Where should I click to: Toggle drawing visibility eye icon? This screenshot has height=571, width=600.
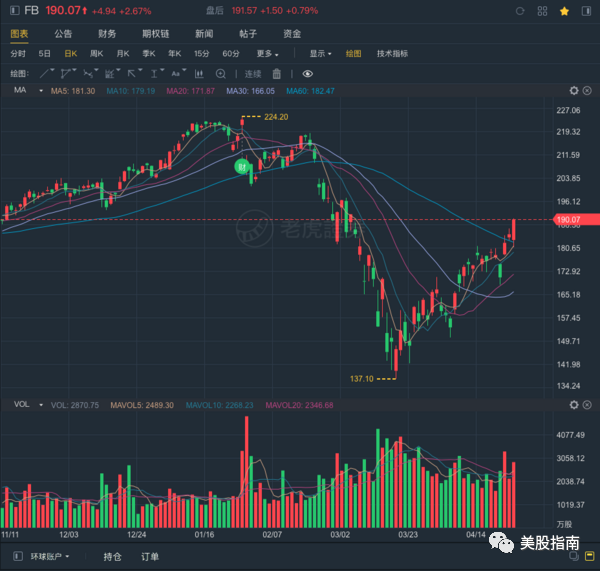pos(307,74)
